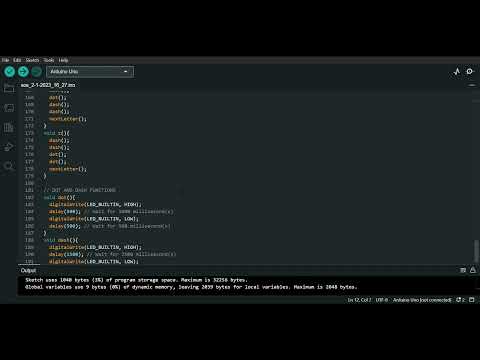Open the notifications indicator in the status bar

point(460,300)
